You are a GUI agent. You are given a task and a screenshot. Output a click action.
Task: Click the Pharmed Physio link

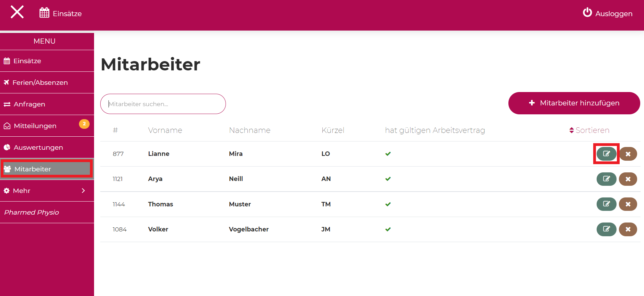pyautogui.click(x=32, y=212)
